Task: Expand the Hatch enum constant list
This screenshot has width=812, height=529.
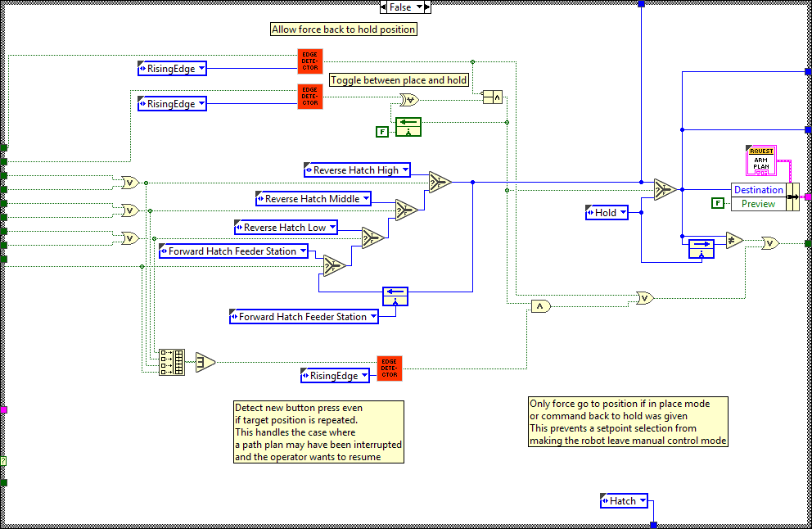Action: click(641, 500)
